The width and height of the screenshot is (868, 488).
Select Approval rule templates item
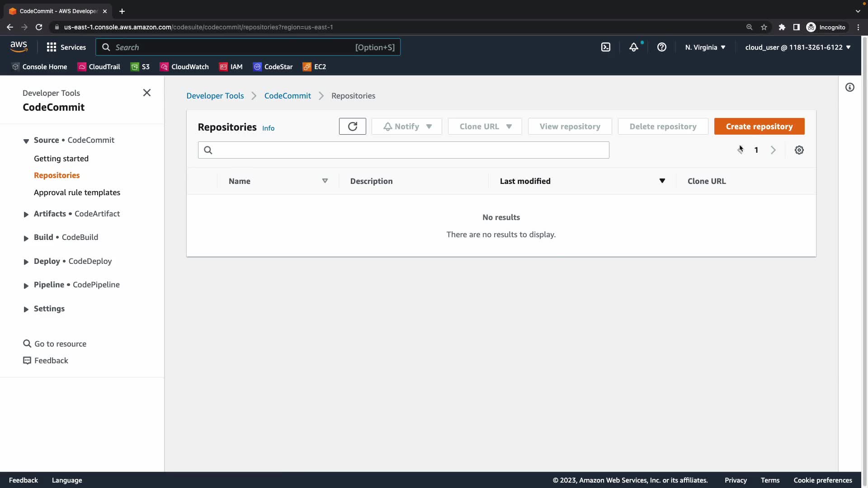pos(77,192)
